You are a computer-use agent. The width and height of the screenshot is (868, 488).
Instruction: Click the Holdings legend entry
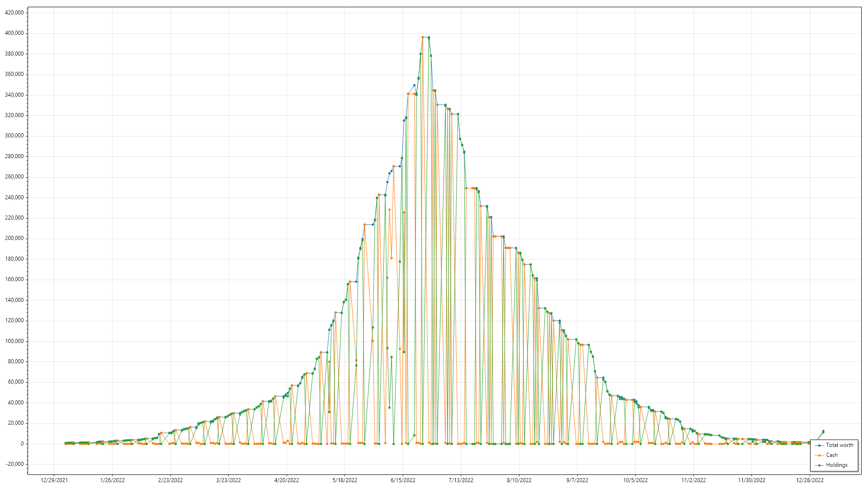pos(831,465)
